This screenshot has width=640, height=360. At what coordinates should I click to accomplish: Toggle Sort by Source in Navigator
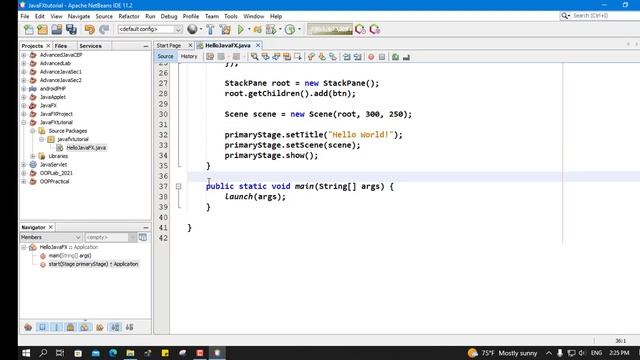point(129,327)
